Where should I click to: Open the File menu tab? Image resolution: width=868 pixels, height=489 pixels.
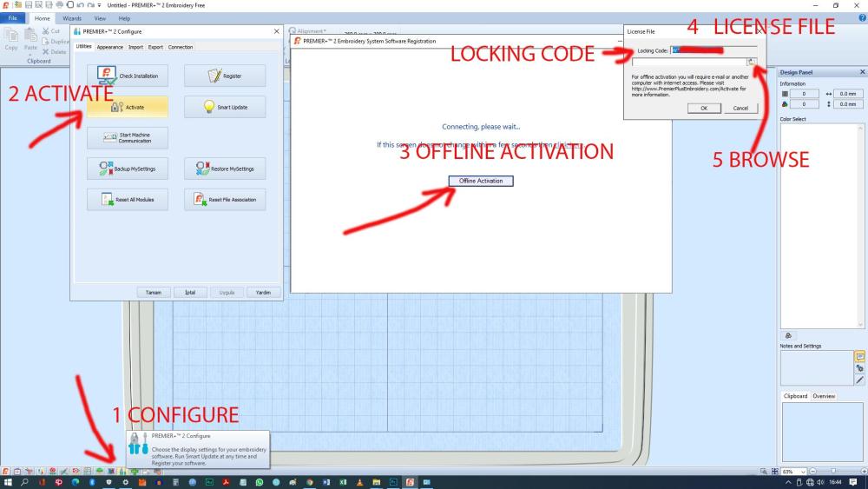[13, 18]
